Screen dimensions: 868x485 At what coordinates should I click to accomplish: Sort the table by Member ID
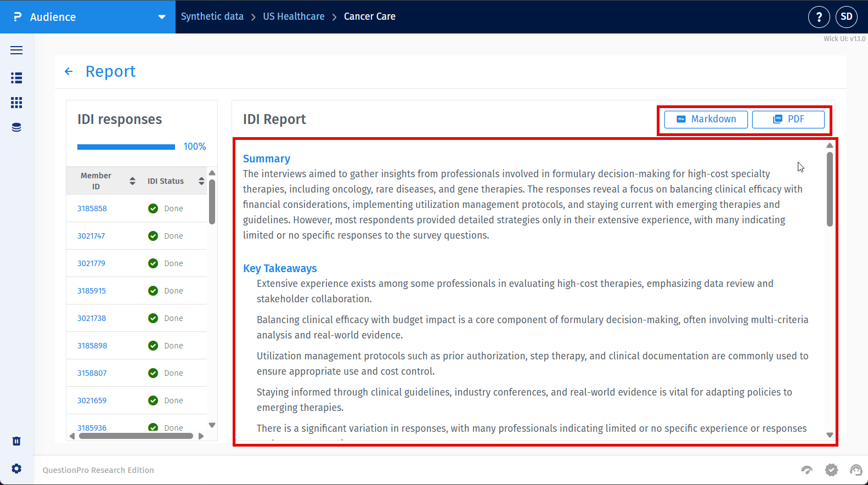(132, 181)
